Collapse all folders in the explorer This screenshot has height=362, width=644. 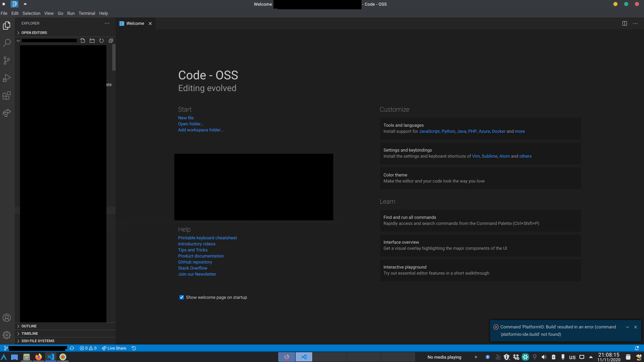pos(111,40)
